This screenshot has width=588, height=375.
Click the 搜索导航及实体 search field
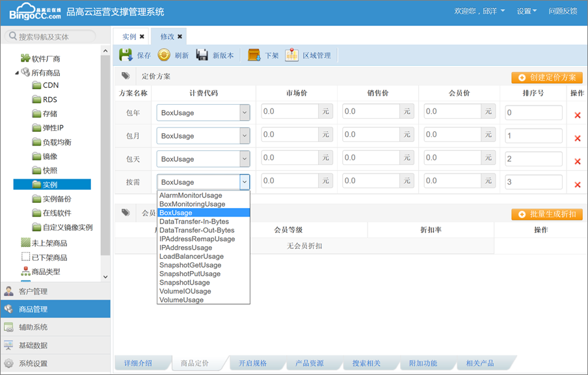tap(50, 36)
